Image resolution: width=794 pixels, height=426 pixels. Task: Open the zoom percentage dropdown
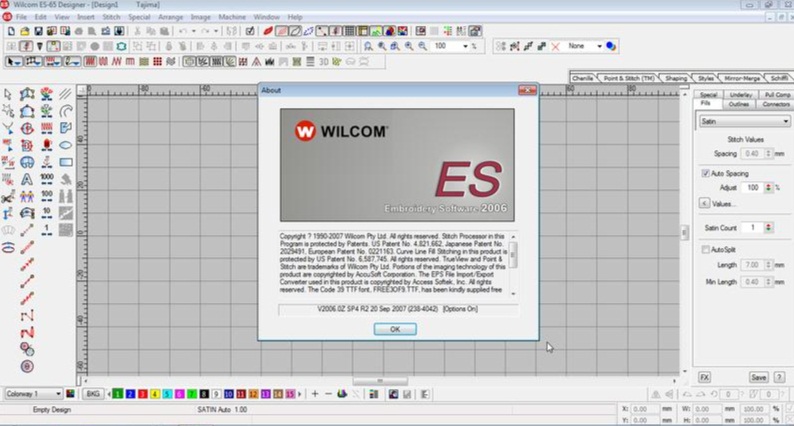click(465, 46)
